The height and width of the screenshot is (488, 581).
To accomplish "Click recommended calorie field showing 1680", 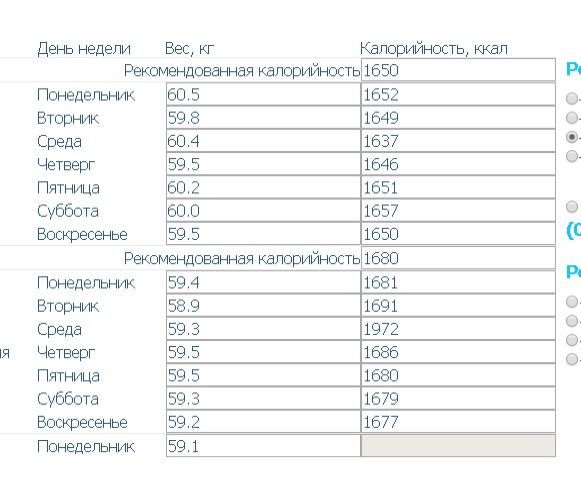I will 458,258.
